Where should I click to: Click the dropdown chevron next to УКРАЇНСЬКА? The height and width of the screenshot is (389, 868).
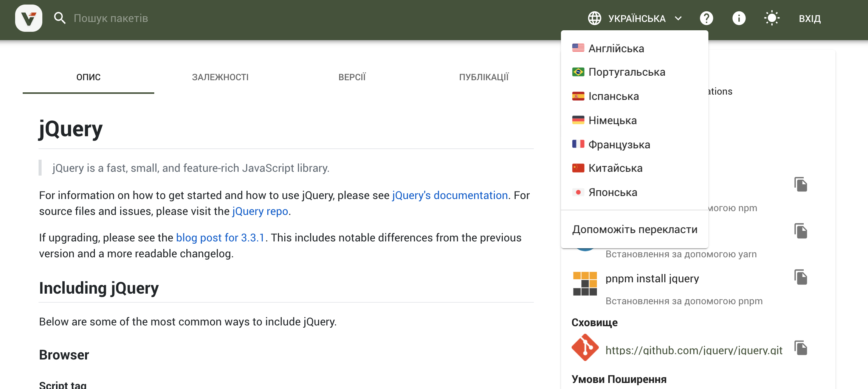point(678,18)
